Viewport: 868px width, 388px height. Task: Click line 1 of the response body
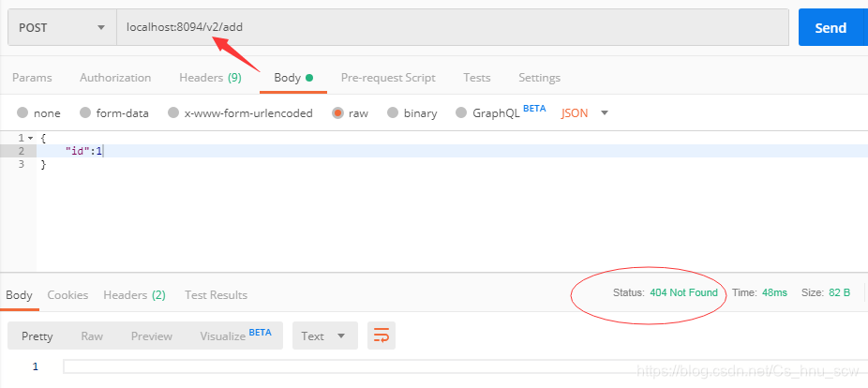[x=465, y=366]
